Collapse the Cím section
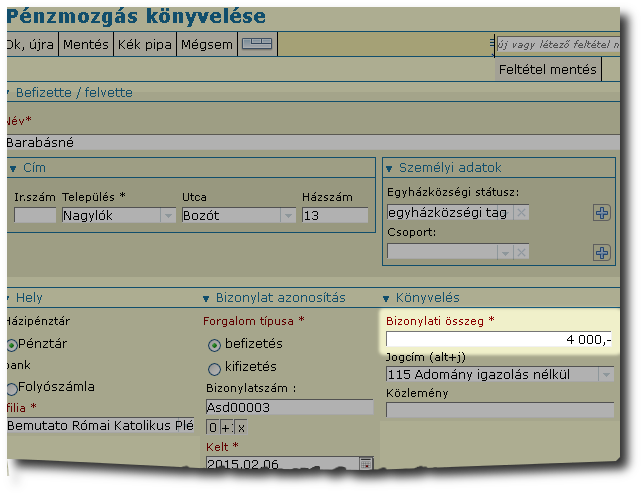 coord(13,169)
